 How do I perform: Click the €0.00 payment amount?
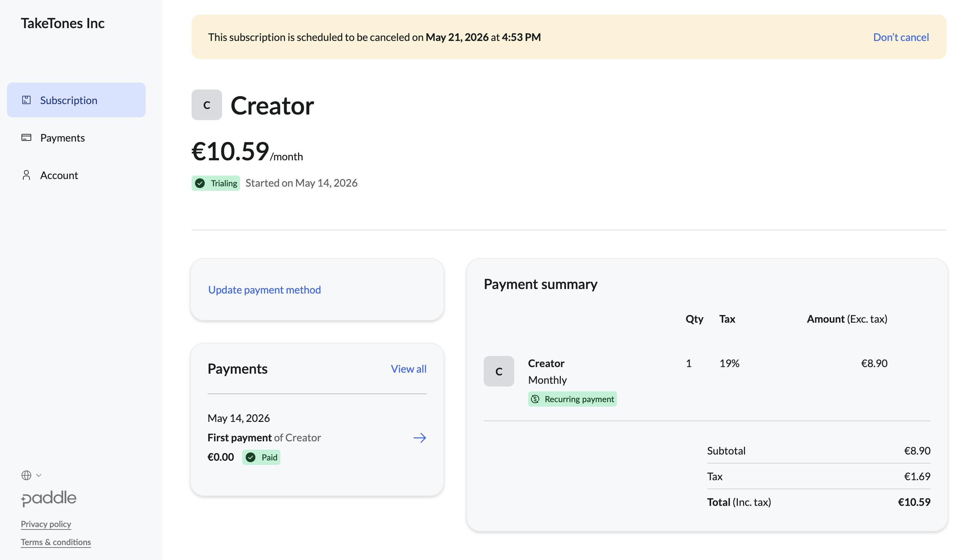[221, 457]
